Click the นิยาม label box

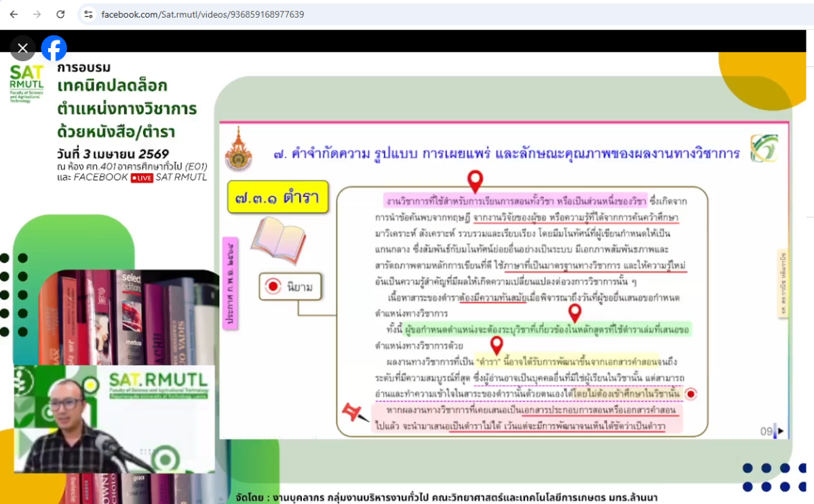click(290, 287)
